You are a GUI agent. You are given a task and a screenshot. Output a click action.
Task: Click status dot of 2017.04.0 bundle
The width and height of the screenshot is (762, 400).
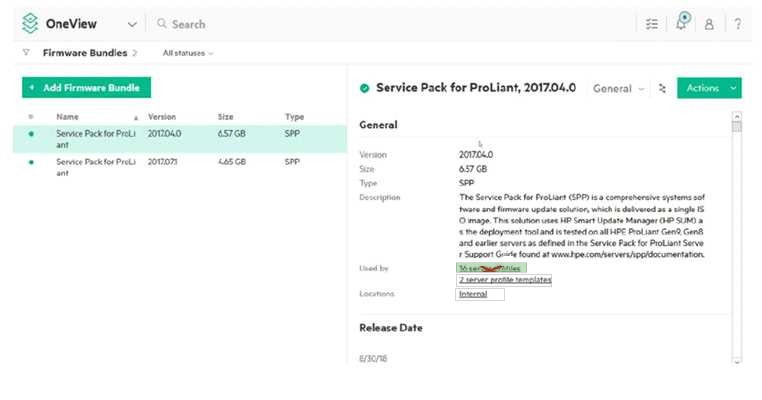(x=31, y=134)
